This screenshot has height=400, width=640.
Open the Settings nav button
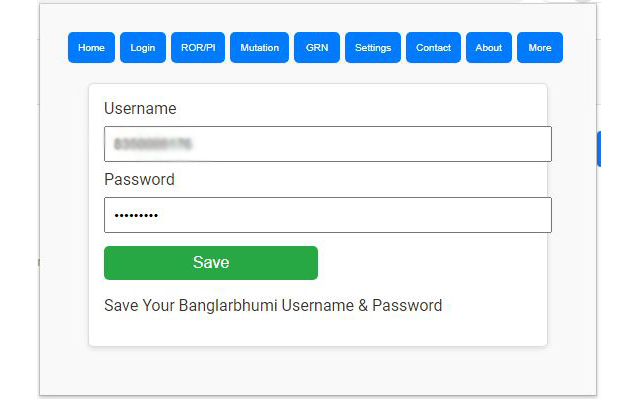[x=373, y=48]
